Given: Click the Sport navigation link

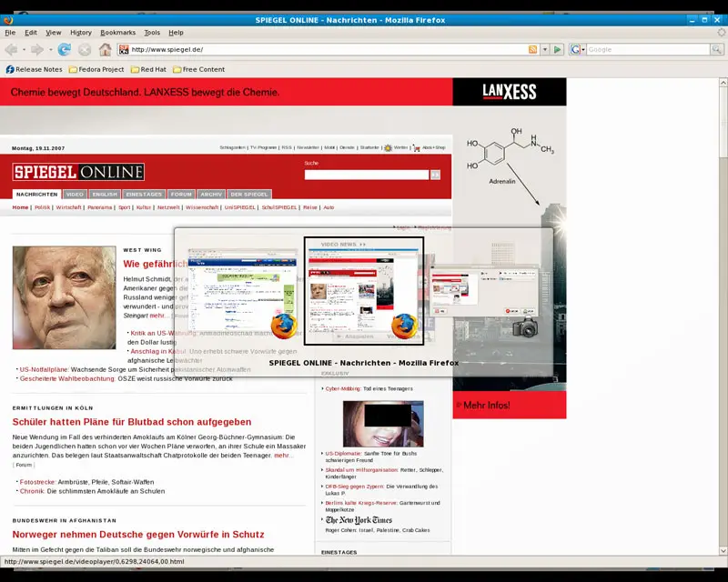Looking at the screenshot, I should (x=125, y=207).
